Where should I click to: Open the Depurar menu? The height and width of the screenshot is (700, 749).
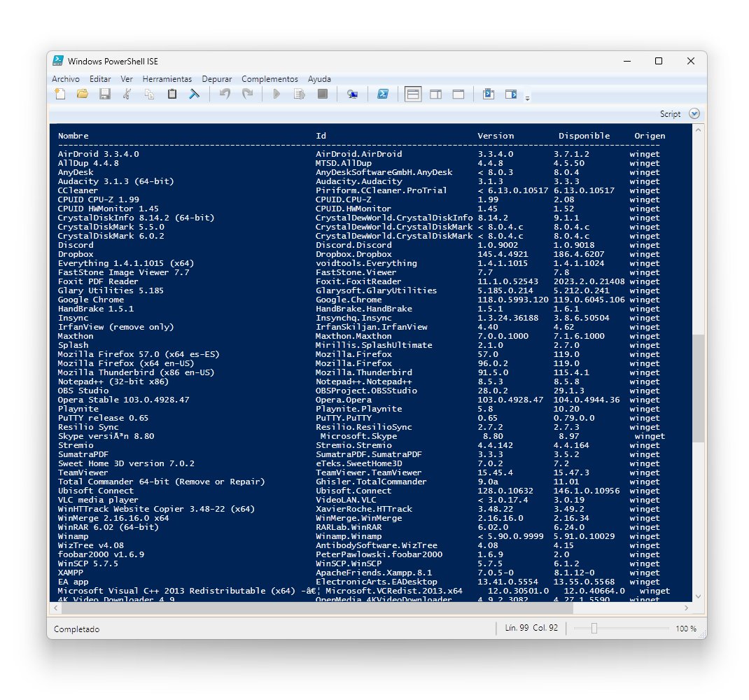(x=217, y=78)
